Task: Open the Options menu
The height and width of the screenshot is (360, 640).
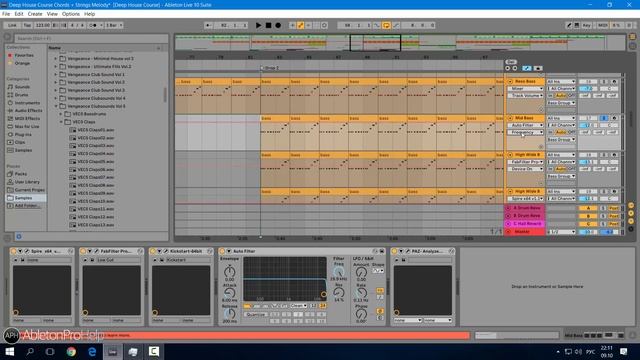Action: (x=71, y=14)
